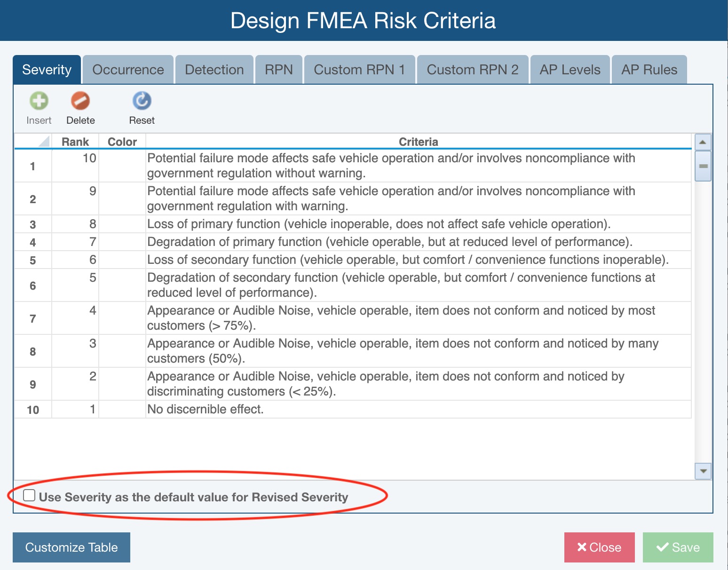Select the 'No discernible effect.' criteria cell

pyautogui.click(x=418, y=409)
